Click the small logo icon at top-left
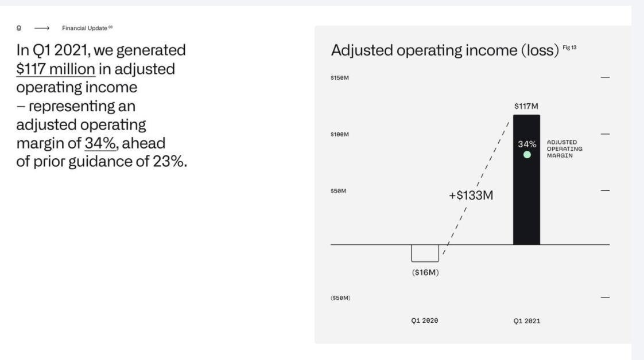644x360 pixels. (x=19, y=29)
